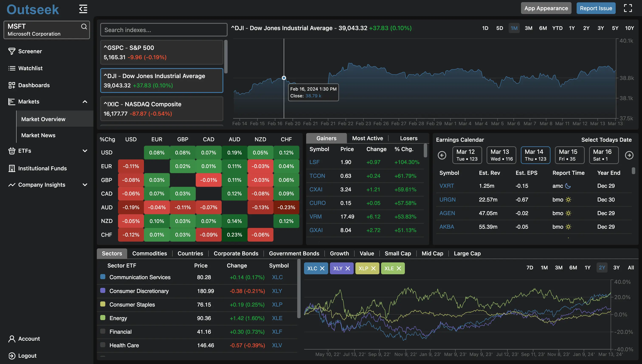This screenshot has width=642, height=364.
Task: Enter fullscreen mode via top-right icon
Action: 628,8
